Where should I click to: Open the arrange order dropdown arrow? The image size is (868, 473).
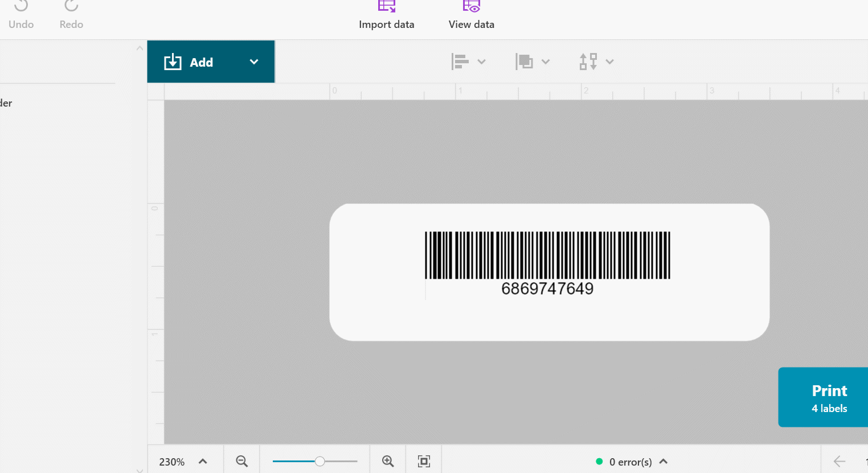click(x=609, y=61)
